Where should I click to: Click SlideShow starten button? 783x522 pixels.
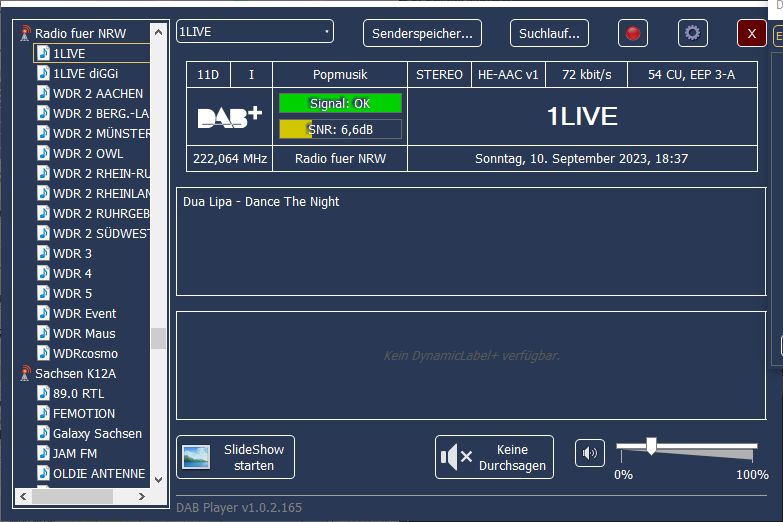point(236,457)
